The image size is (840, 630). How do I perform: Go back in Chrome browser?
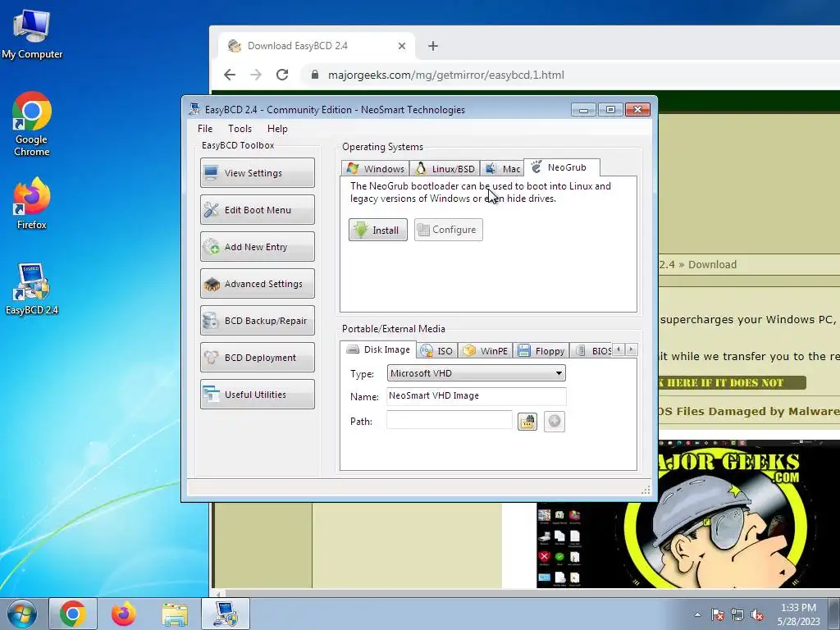pos(230,75)
